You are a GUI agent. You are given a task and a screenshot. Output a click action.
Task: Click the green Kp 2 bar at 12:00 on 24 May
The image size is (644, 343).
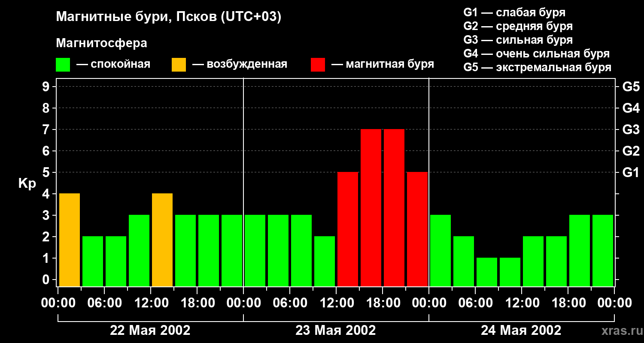pos(533,261)
